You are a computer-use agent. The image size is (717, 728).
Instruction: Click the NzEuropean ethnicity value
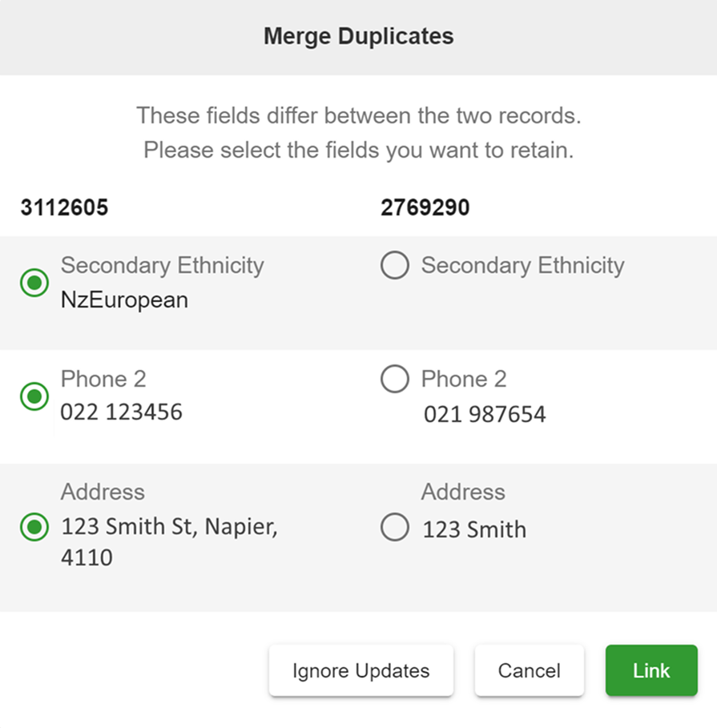[124, 300]
